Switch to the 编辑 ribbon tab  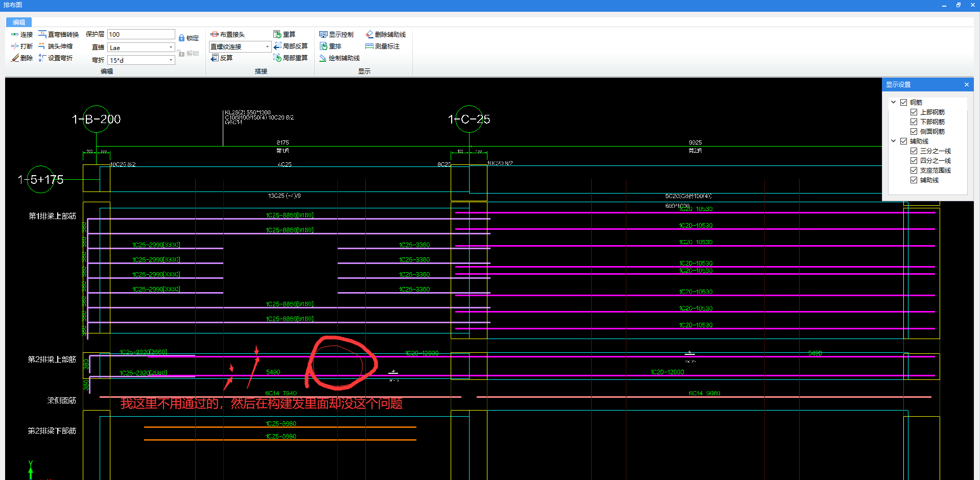pos(19,22)
